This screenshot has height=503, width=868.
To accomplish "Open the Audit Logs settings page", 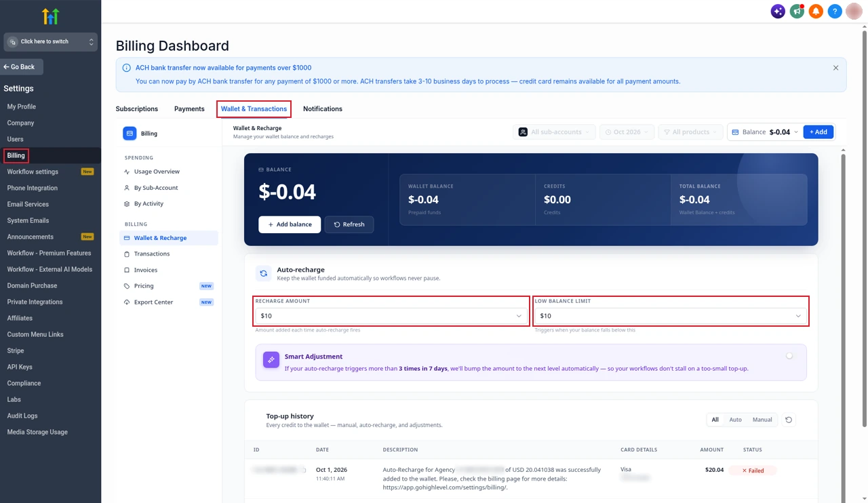I will [x=22, y=416].
